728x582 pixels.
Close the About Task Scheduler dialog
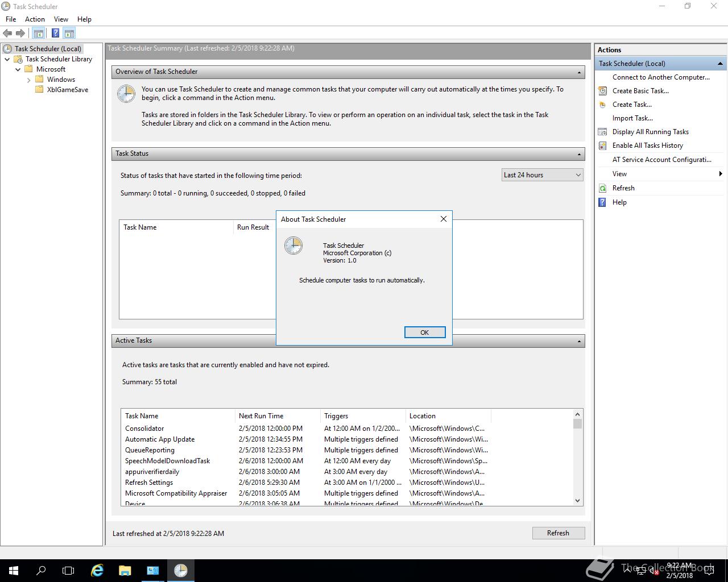tap(444, 219)
